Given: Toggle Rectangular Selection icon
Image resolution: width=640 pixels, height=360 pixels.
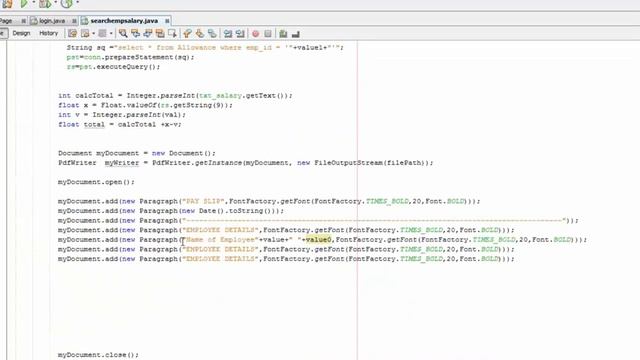Looking at the screenshot, I should pos(172,33).
